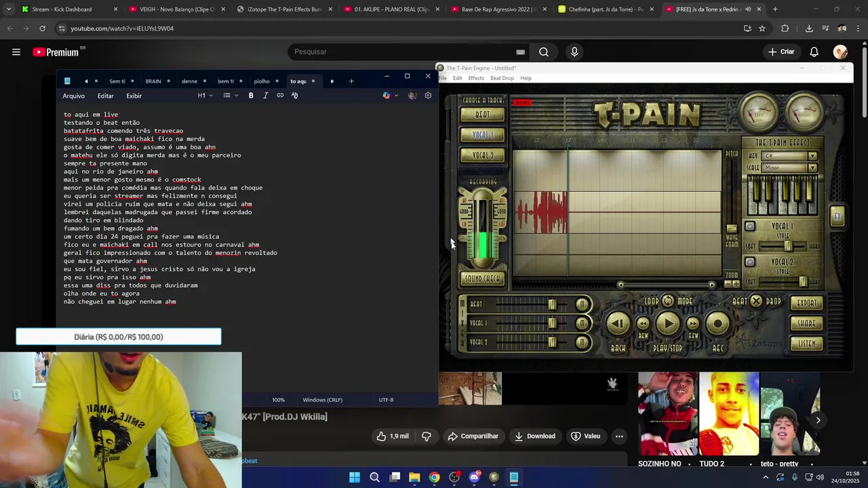Toggle bold formatting in Notepad

(251, 96)
